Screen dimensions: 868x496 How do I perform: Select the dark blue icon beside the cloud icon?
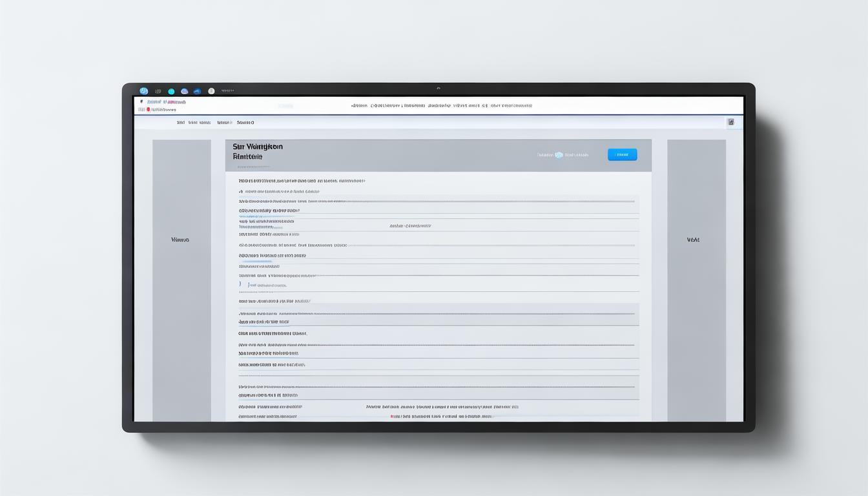tap(197, 92)
